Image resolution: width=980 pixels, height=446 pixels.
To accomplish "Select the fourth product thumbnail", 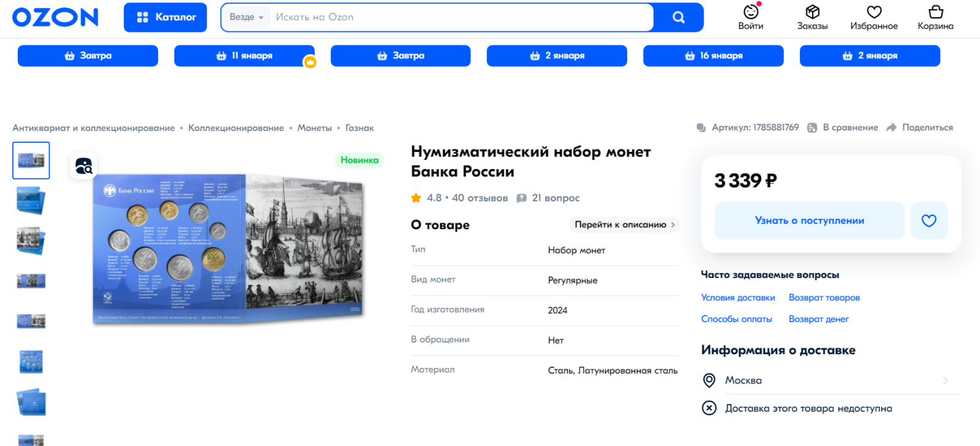I will (31, 281).
